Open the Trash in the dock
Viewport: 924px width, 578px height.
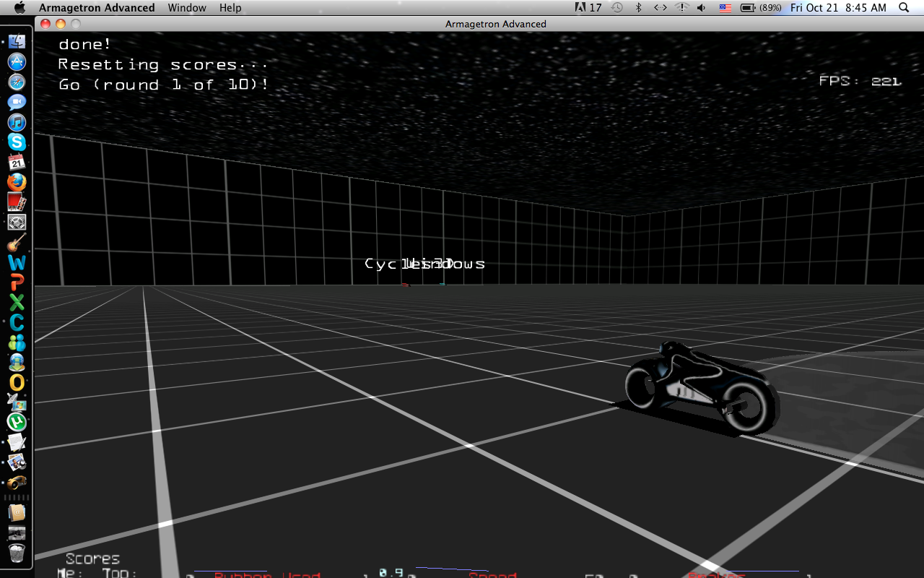click(17, 553)
